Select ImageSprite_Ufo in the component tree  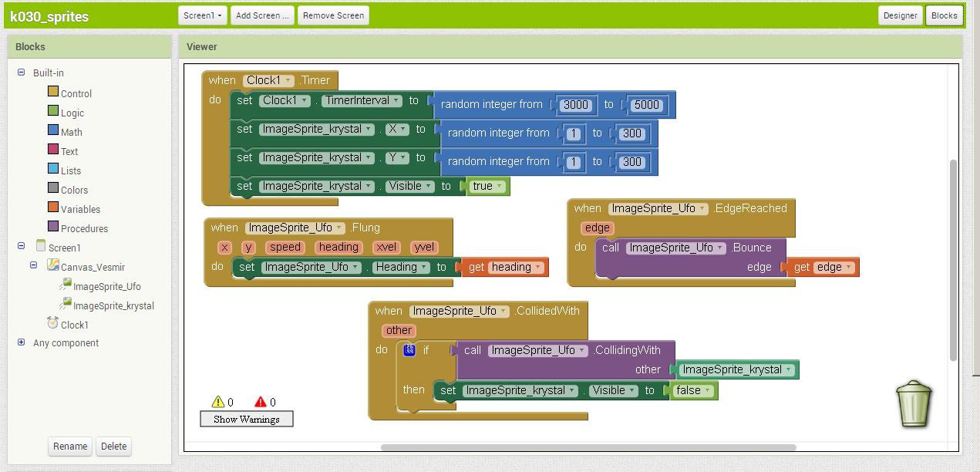pos(107,287)
